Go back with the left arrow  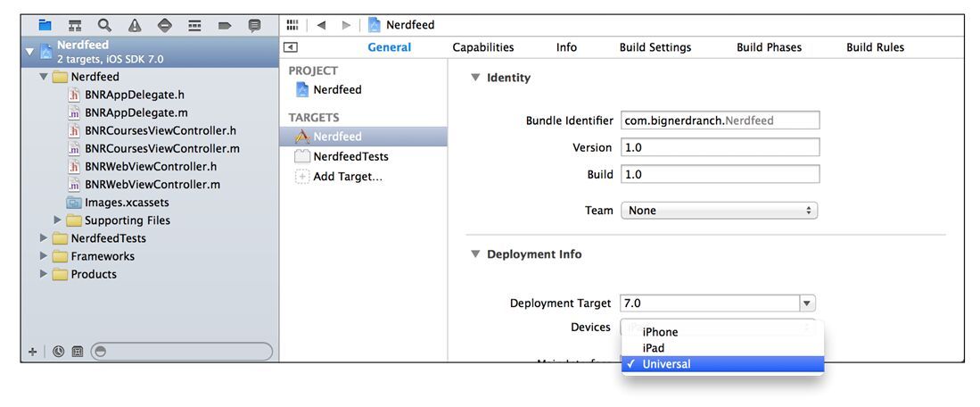(321, 25)
